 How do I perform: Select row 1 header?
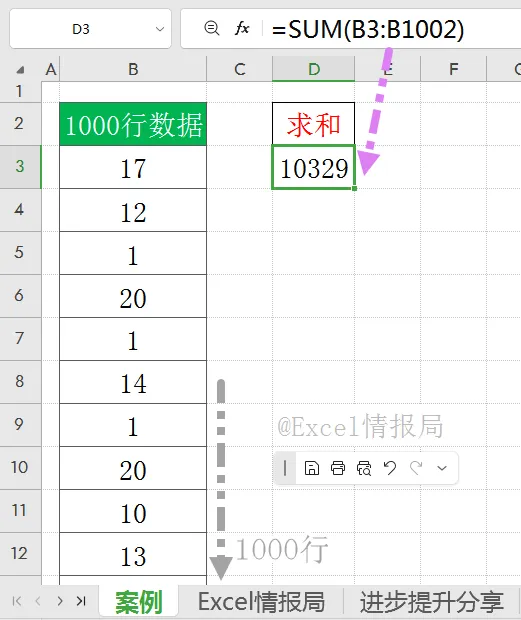coord(20,92)
